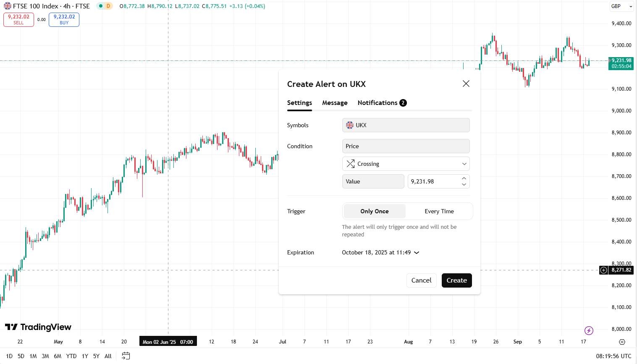
Task: Open the go-to-date calendar icon
Action: pos(126,356)
